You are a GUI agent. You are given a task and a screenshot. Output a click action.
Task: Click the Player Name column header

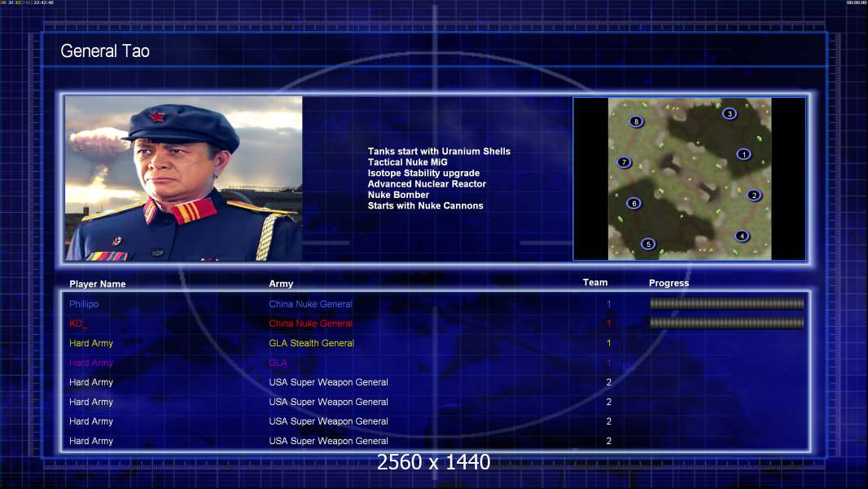98,284
